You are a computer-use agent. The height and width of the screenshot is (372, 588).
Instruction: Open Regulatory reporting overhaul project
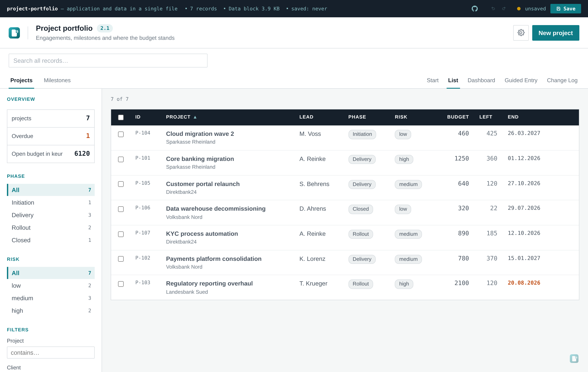point(209,283)
